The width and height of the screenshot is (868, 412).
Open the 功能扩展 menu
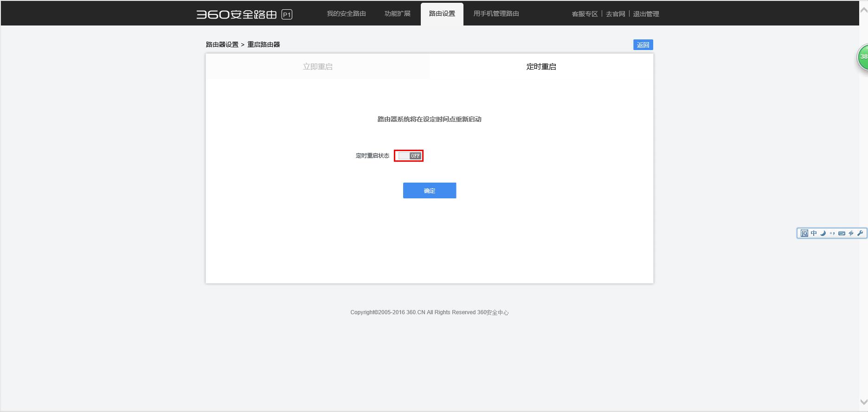click(398, 13)
